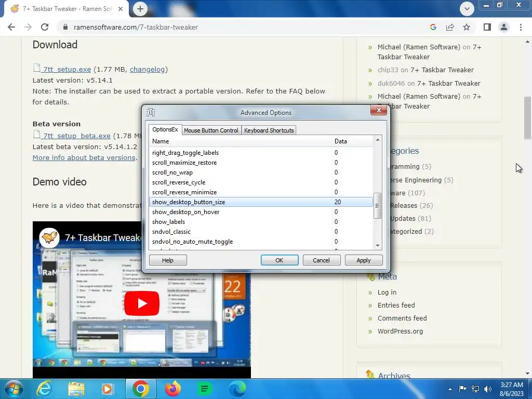The image size is (532, 399).
Task: Click the taskbar clock and date
Action: [512, 389]
